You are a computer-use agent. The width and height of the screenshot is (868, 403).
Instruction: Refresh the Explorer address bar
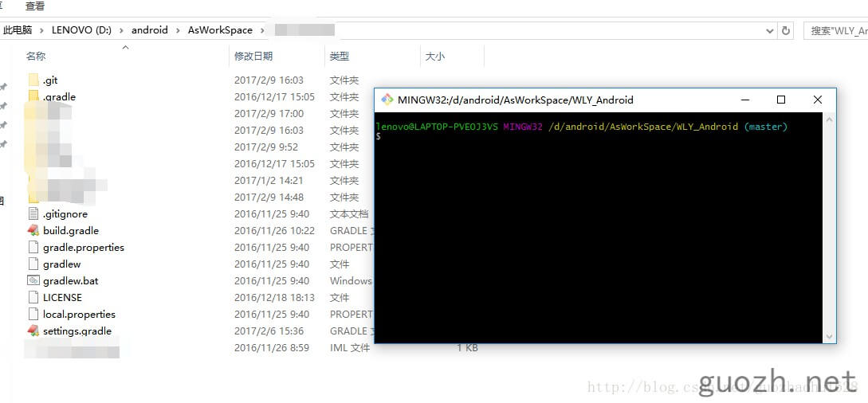pos(785,31)
